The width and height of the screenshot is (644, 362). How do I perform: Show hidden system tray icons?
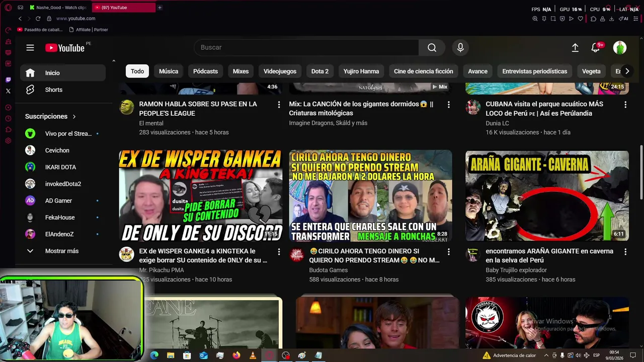click(546, 355)
